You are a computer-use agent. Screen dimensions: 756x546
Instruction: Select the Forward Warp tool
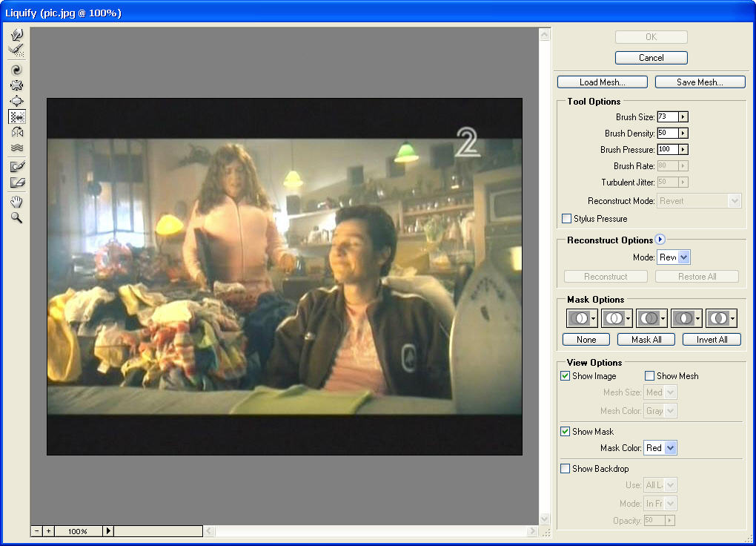(x=16, y=34)
